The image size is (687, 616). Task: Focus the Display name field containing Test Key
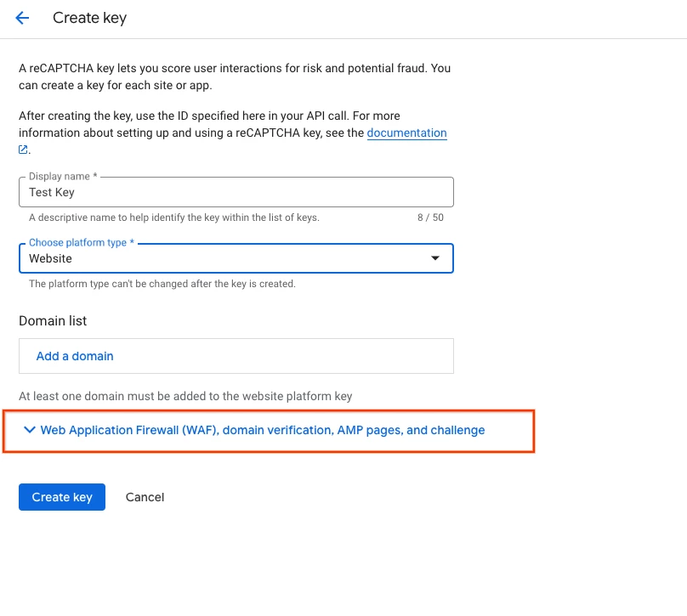pyautogui.click(x=236, y=192)
